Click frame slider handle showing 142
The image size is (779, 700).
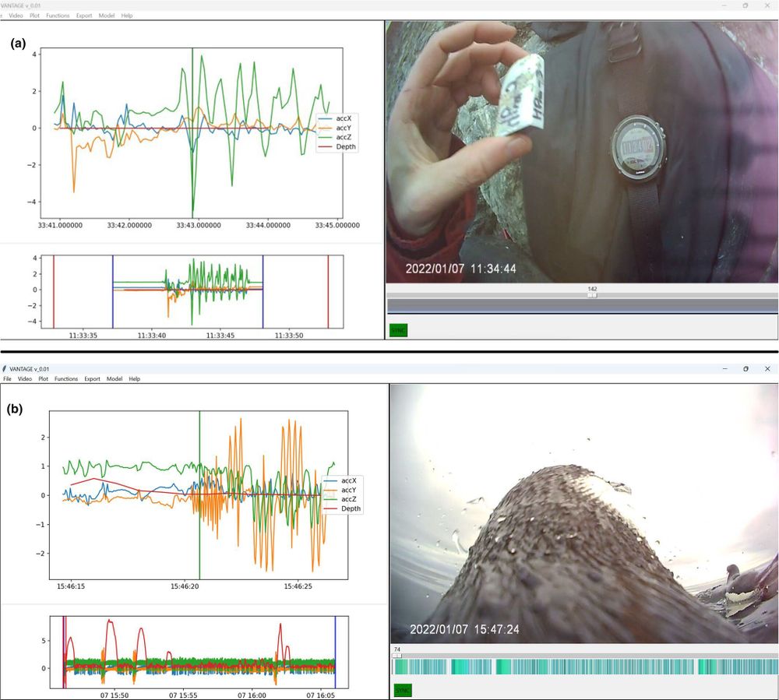pyautogui.click(x=592, y=295)
